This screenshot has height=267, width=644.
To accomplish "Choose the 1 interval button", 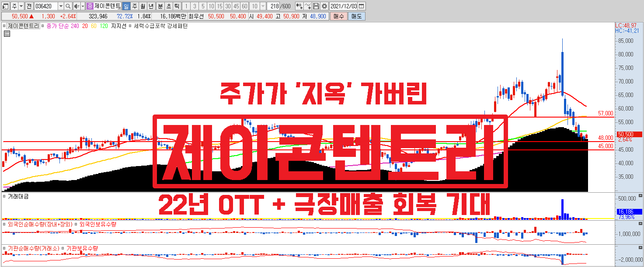I will 186,6.
